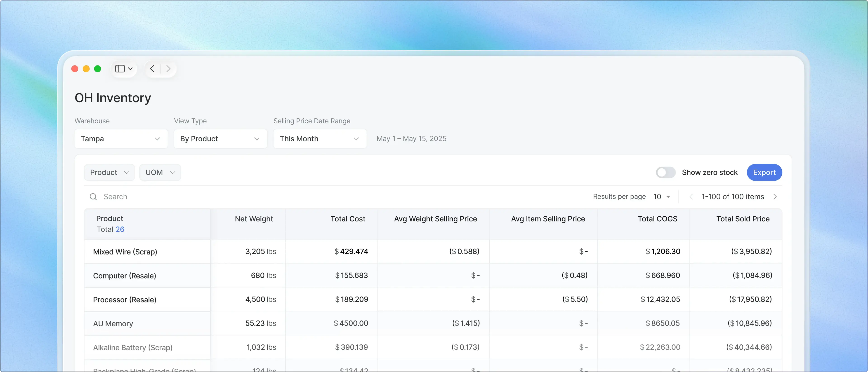Click Alkaline Battery total cost $390.139
Viewport: 868px width, 372px height.
351,347
